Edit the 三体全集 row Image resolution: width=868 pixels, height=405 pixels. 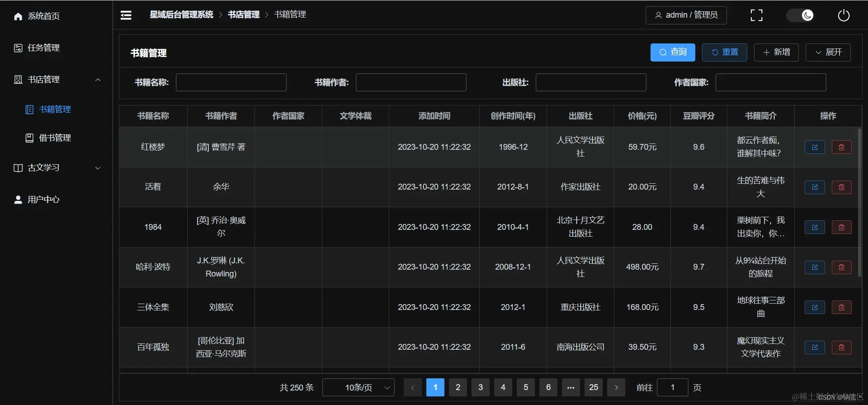point(815,307)
